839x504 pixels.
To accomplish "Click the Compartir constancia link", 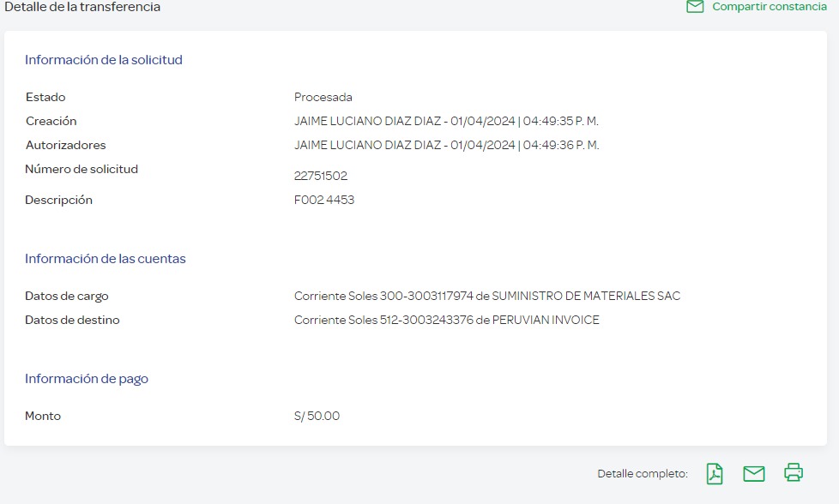I will tap(770, 7).
